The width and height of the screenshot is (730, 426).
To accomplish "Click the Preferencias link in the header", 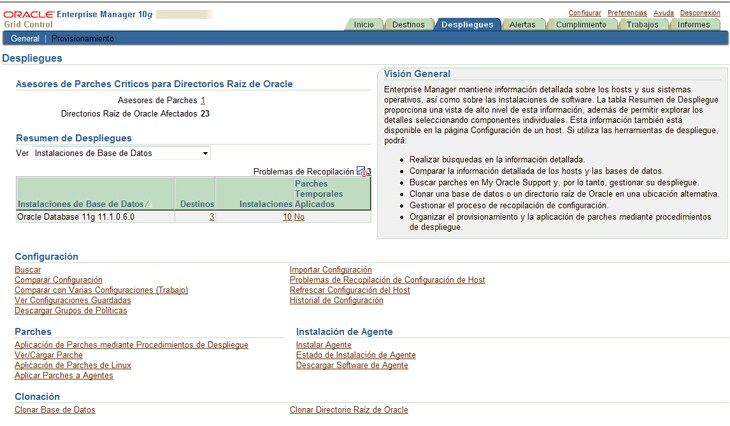I will (x=627, y=13).
